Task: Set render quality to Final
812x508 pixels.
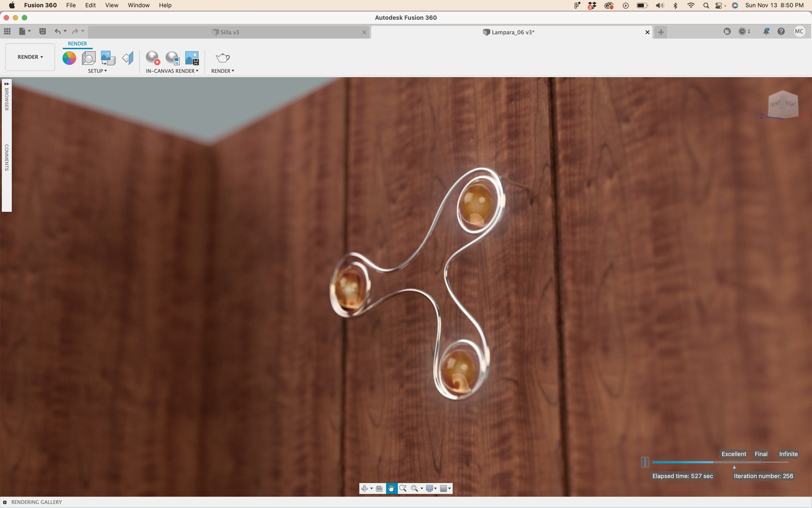Action: (761, 454)
